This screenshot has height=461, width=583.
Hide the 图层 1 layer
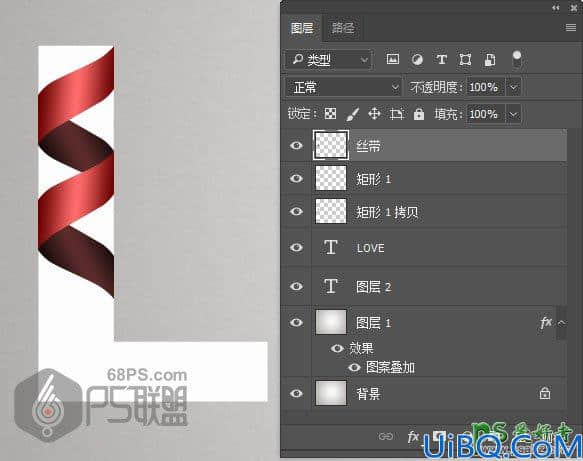coord(296,322)
